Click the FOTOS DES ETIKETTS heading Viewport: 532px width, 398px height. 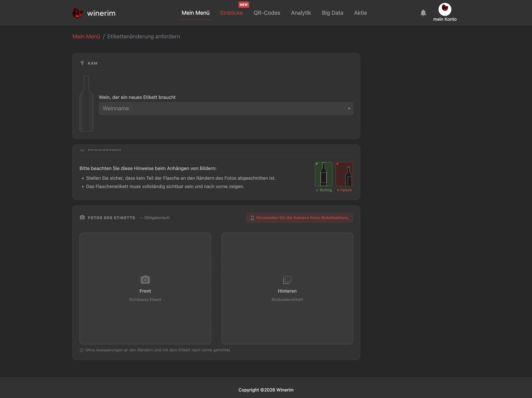pyautogui.click(x=111, y=218)
